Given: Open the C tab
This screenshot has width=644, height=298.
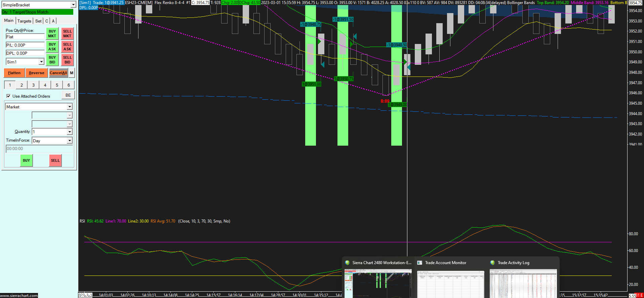Looking at the screenshot, I should (x=47, y=21).
